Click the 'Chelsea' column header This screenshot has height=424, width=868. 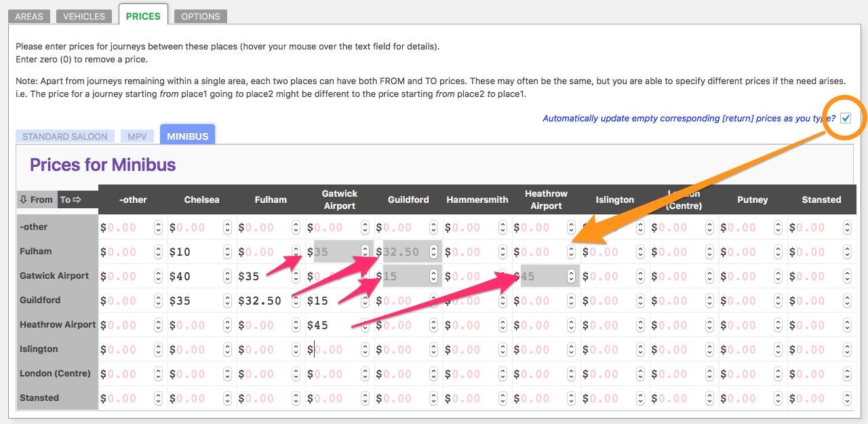point(201,199)
